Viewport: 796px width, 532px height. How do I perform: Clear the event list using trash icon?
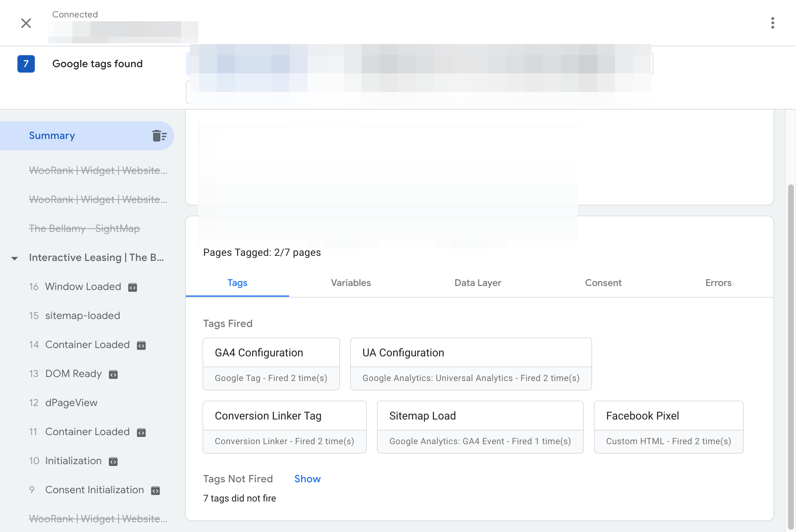(160, 136)
